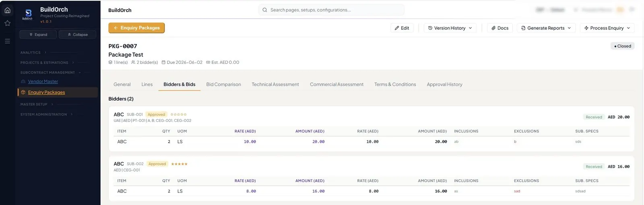The image size is (644, 205).
Task: Collapse all sidebar sections
Action: coord(78,35)
